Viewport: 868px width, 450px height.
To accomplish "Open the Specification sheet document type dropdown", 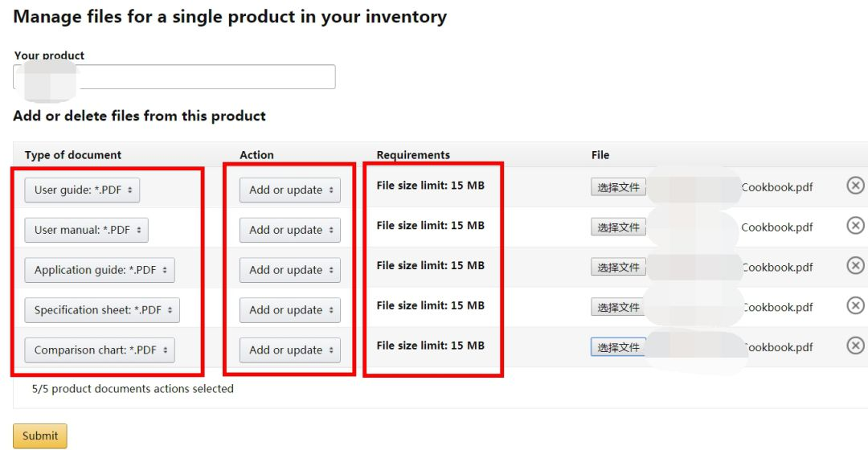I will tap(102, 310).
